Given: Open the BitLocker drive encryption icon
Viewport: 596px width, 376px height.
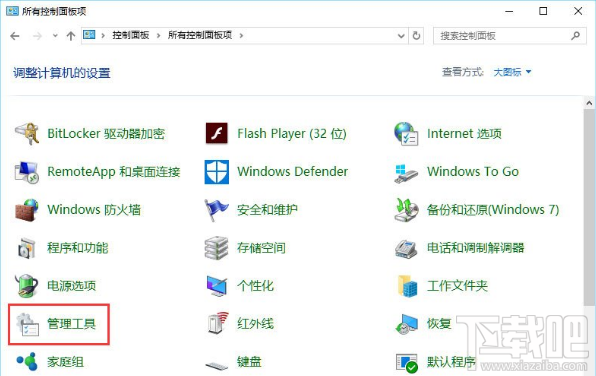Looking at the screenshot, I should [27, 133].
